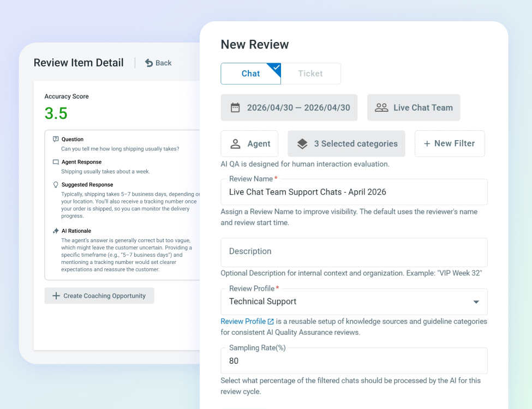Click the 3.5 accuracy score value
The width and height of the screenshot is (532, 409).
(56, 113)
